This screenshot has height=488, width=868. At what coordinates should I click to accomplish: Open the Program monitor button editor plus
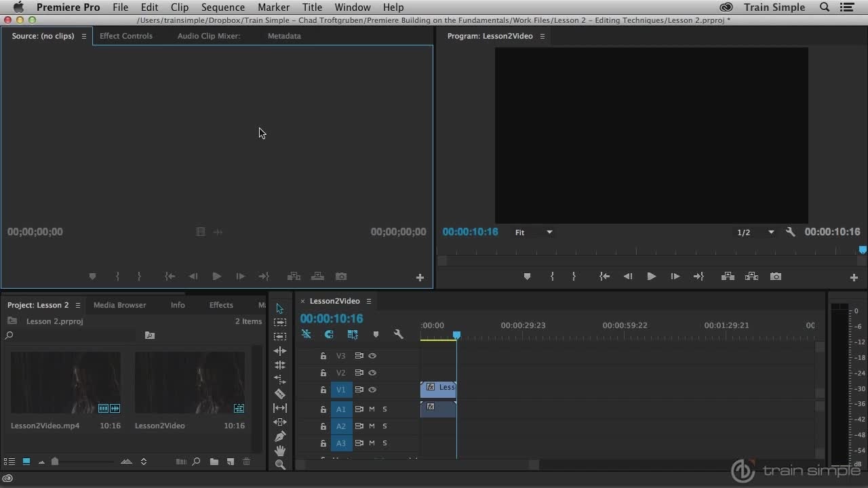click(854, 277)
